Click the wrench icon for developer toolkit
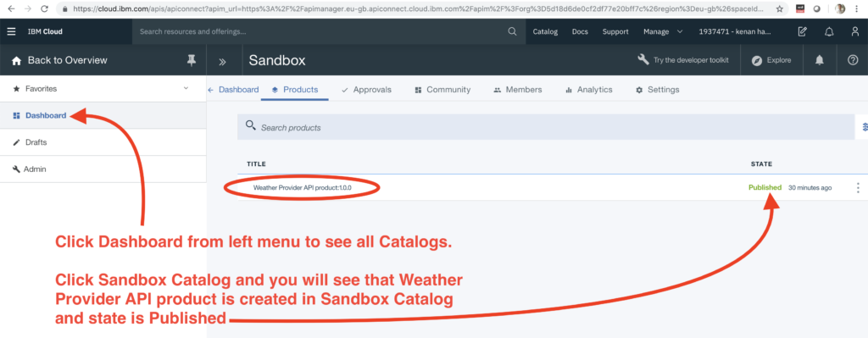The height and width of the screenshot is (338, 868). pos(643,60)
